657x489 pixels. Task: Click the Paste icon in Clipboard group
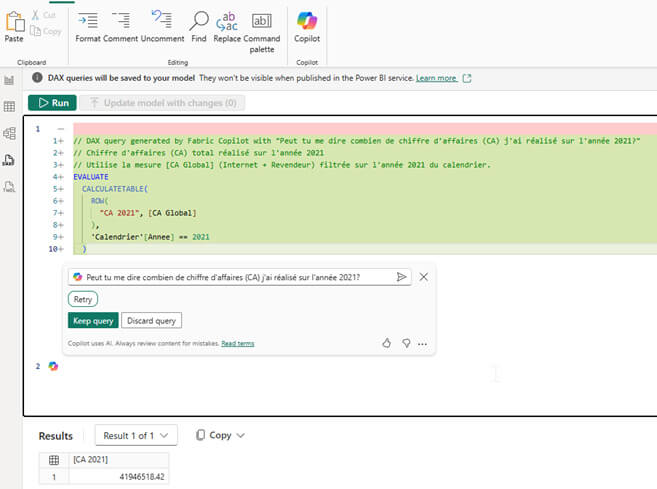coord(14,23)
